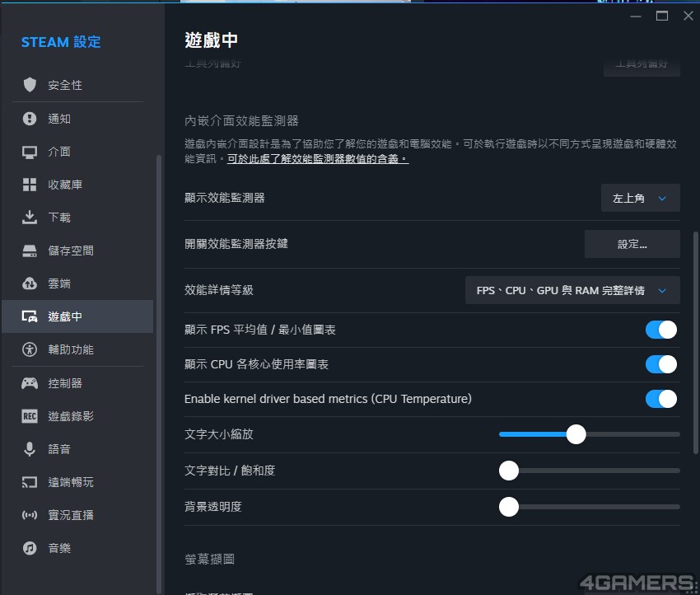This screenshot has width=700, height=595.
Task: Click the download arrow icon beside 下載
Action: pos(30,217)
